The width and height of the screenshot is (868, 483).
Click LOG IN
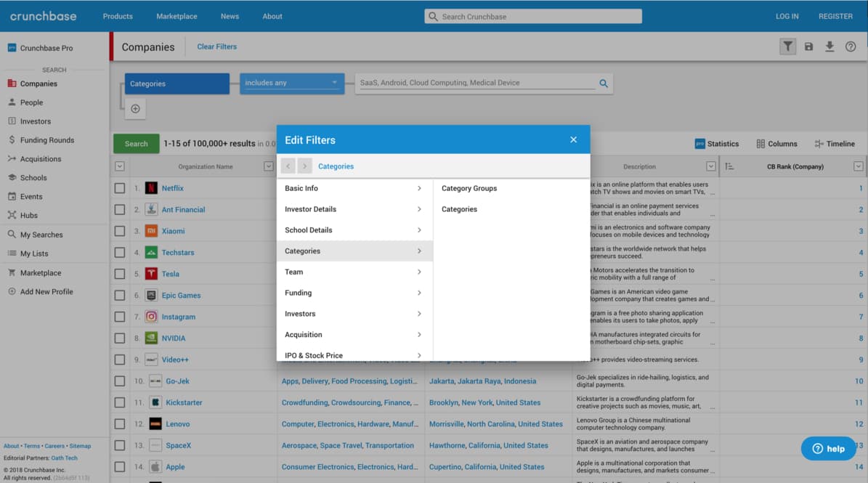click(x=787, y=16)
